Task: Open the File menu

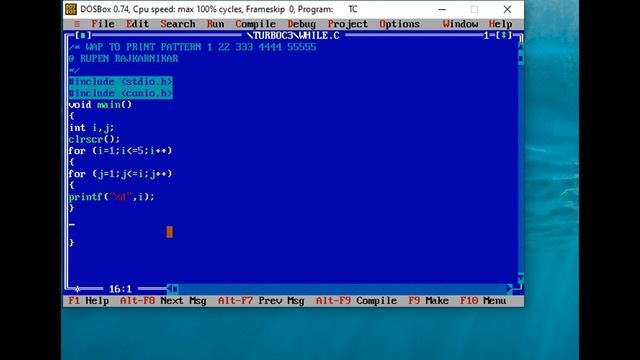Action: click(x=103, y=24)
